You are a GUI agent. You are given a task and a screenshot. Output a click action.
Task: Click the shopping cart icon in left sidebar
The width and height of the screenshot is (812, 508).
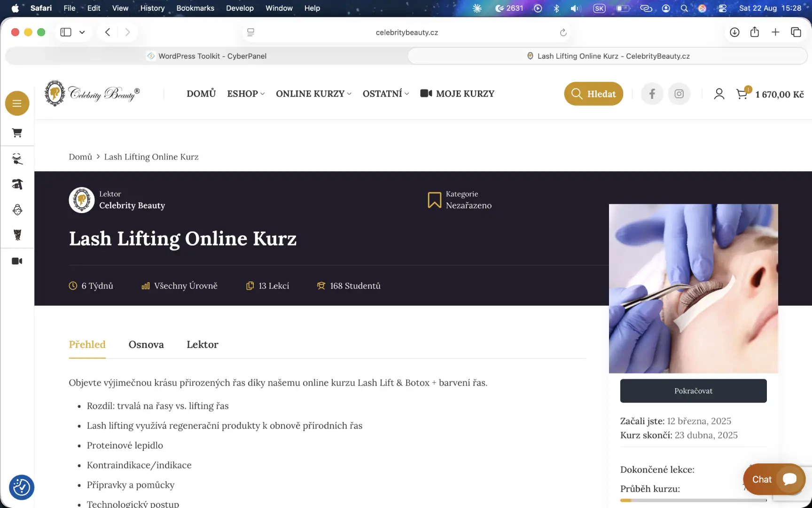click(x=17, y=133)
